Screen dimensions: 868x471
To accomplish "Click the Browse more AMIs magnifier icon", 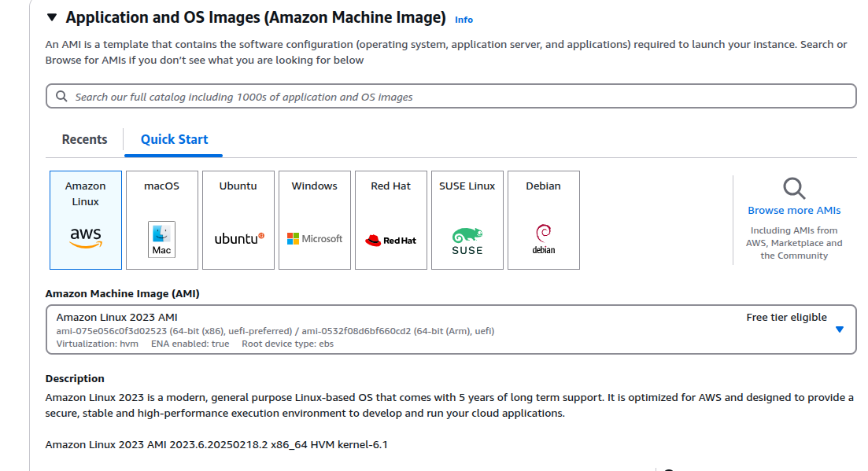I will (x=794, y=189).
